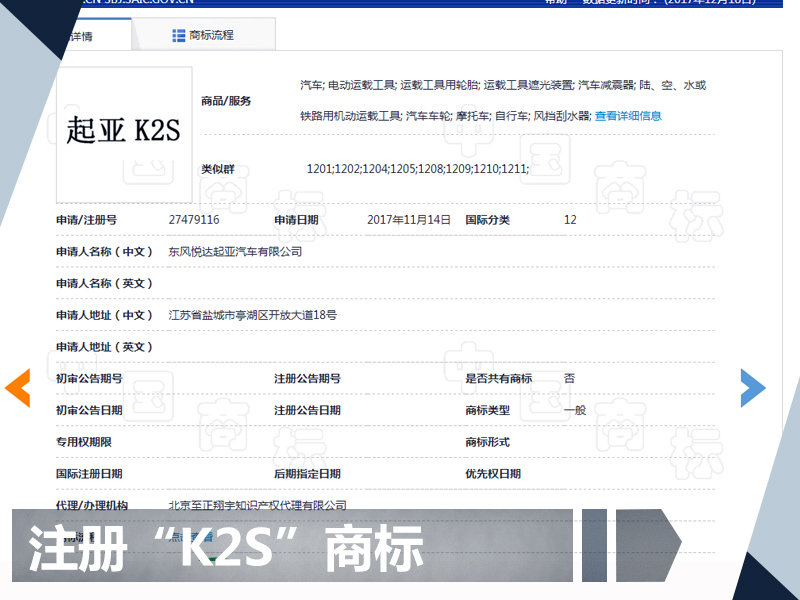Click the 起亚 K2S trademark image
The height and width of the screenshot is (600, 800).
coord(124,135)
